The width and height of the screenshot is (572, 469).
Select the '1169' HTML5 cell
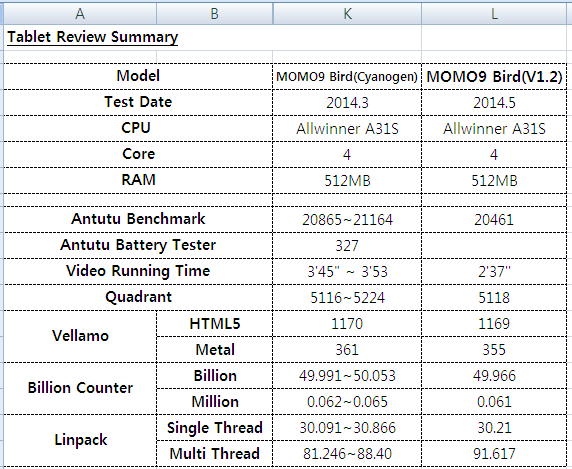point(494,324)
